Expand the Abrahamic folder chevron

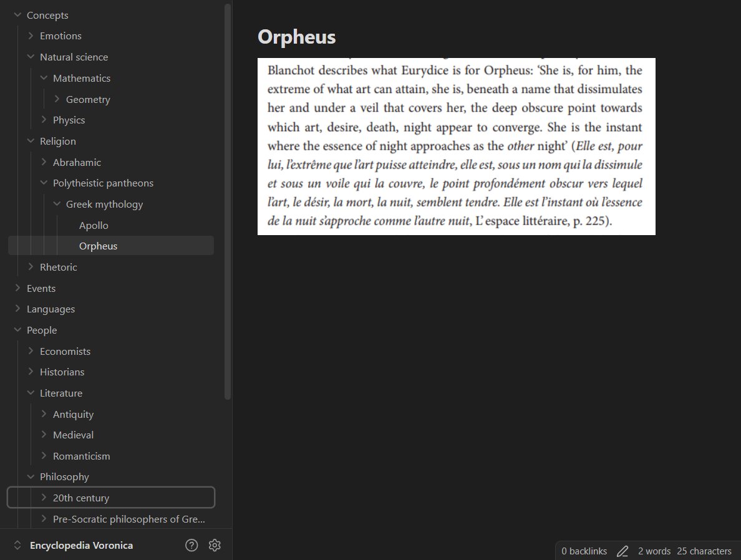(x=44, y=162)
